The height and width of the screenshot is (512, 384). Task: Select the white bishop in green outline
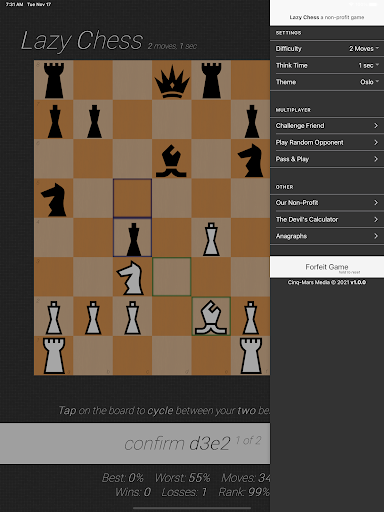(211, 317)
